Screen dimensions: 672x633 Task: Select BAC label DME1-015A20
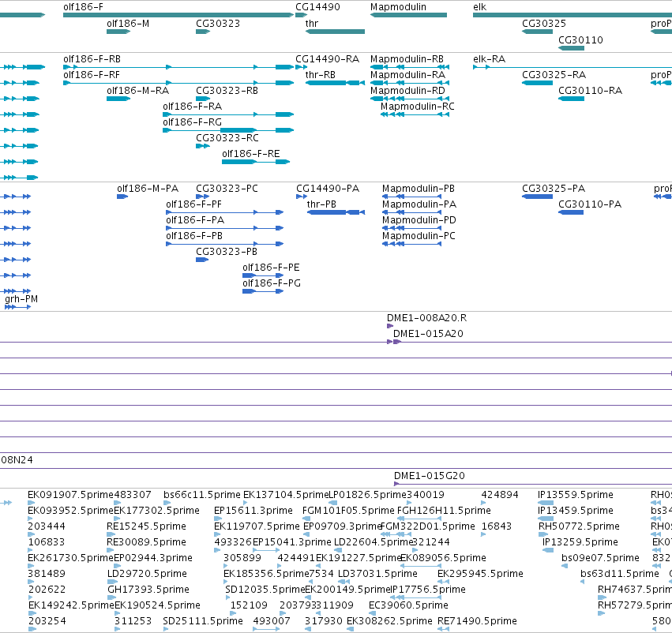click(x=428, y=334)
